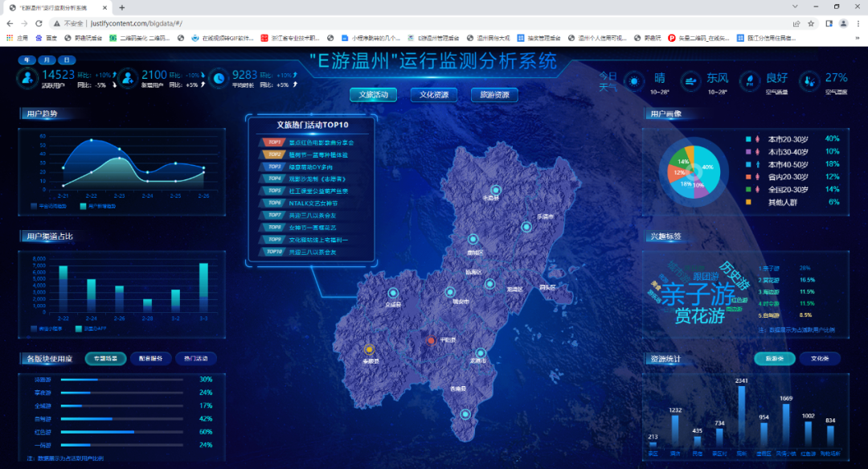Screen dimensions: 868x469
Task: Click the sunny weather icon
Action: tap(635, 81)
